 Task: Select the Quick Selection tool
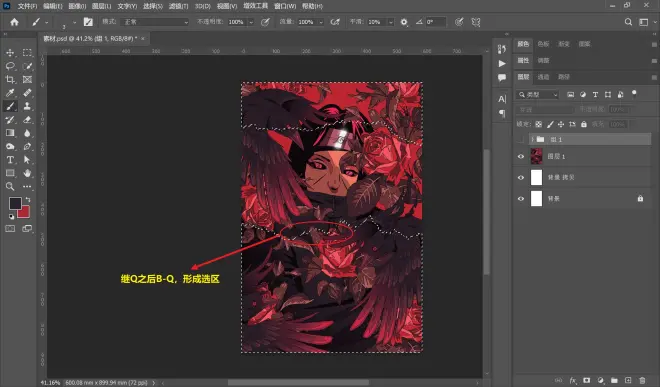tap(27, 66)
